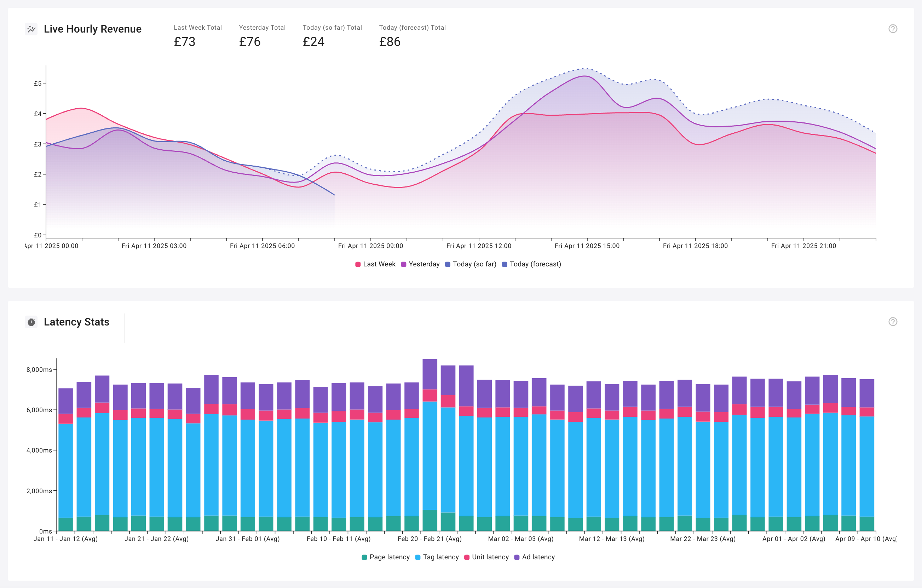Click the Last Week Total £73 figure
The image size is (922, 588).
click(x=185, y=41)
